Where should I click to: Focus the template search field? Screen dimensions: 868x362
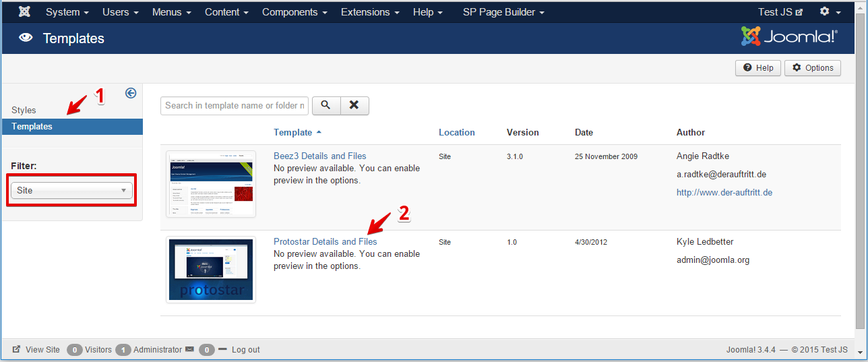click(x=235, y=105)
